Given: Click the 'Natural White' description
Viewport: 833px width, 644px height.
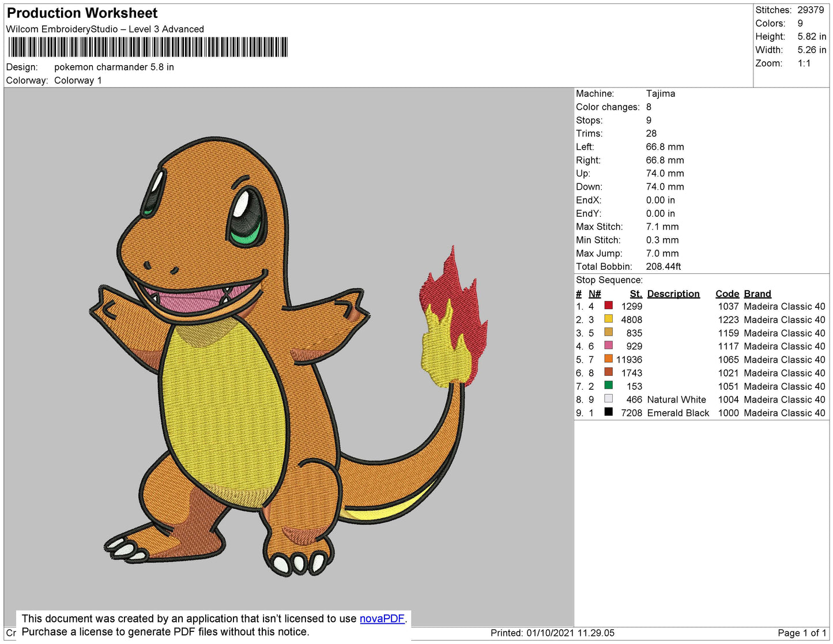Looking at the screenshot, I should point(676,400).
